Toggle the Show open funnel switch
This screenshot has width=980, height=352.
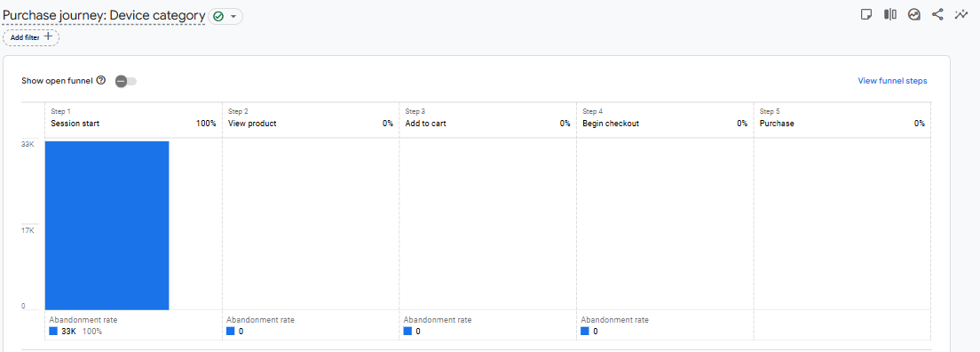tap(126, 82)
